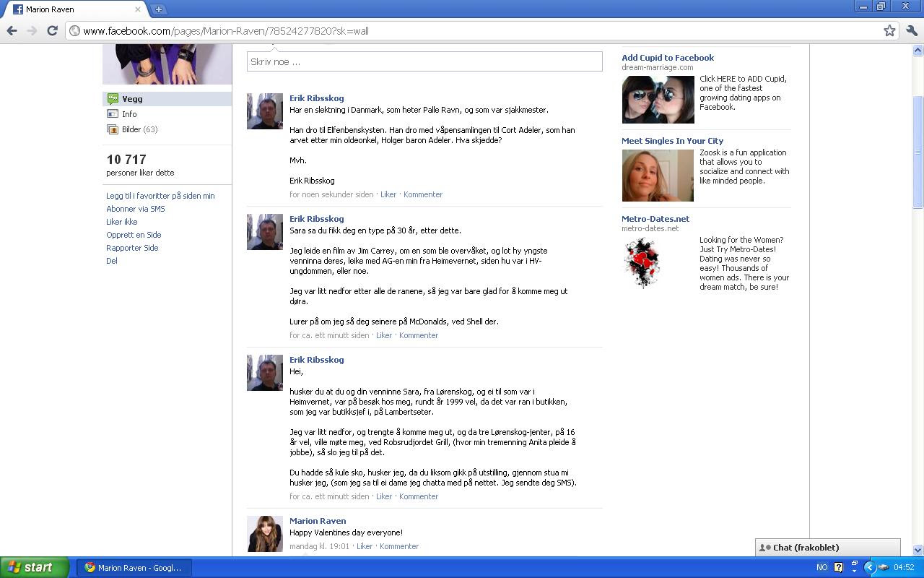Open Erik Ribsskog name on 'Hei,' post
This screenshot has height=578, width=924.
(x=316, y=360)
